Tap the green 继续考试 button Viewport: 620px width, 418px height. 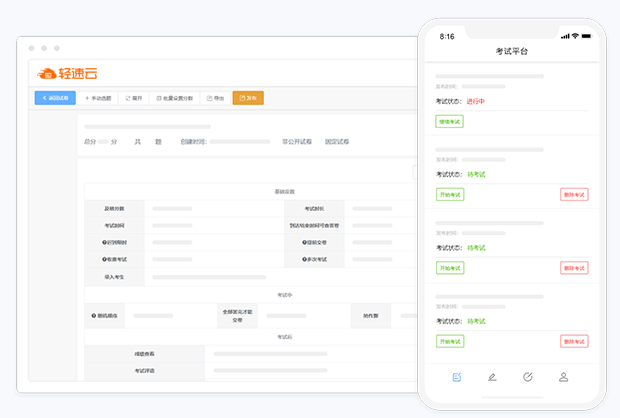(450, 121)
